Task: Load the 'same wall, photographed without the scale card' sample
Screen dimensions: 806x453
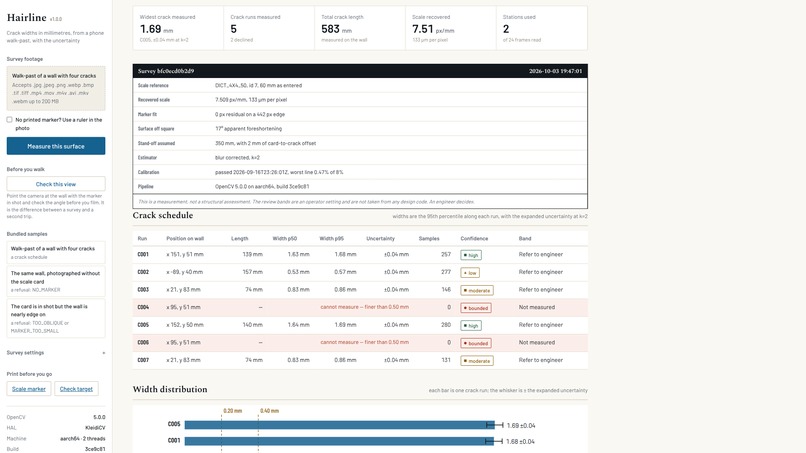Action: click(x=56, y=281)
